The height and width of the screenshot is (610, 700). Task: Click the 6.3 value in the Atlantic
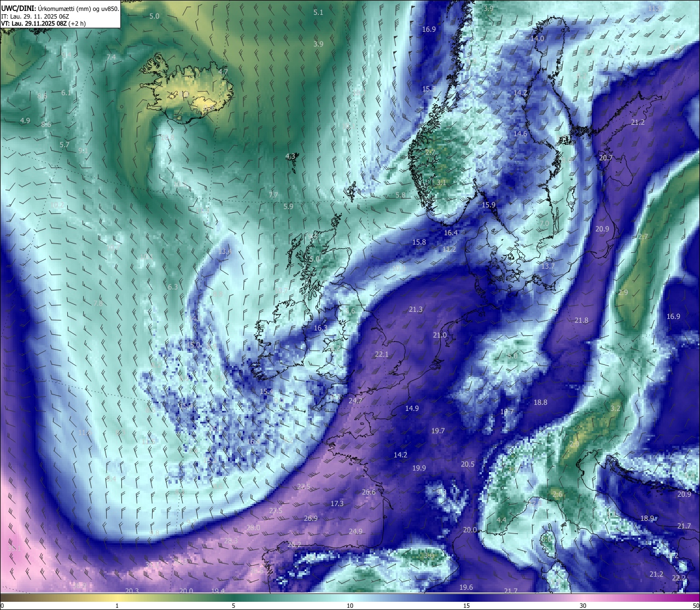point(173,287)
